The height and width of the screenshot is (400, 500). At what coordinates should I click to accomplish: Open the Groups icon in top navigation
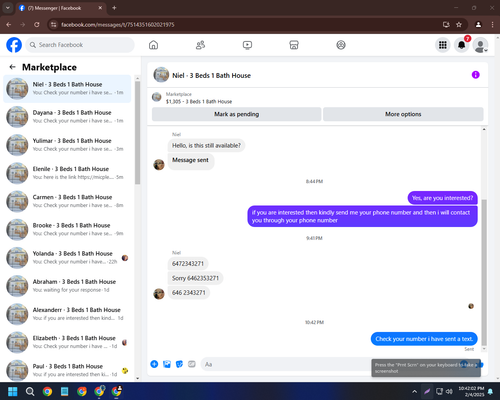[341, 45]
